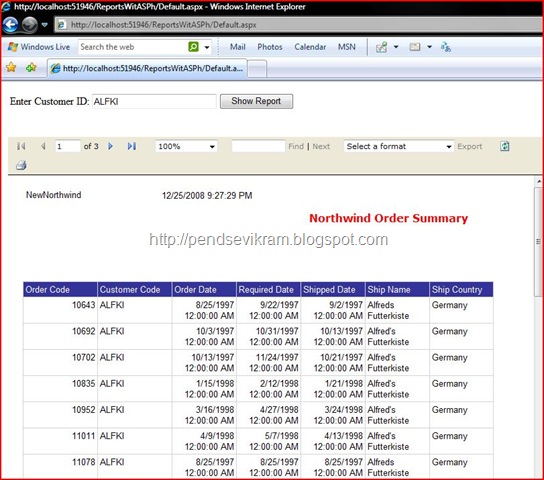Click the Find link
Screen dimensions: 544x480
tap(296, 146)
